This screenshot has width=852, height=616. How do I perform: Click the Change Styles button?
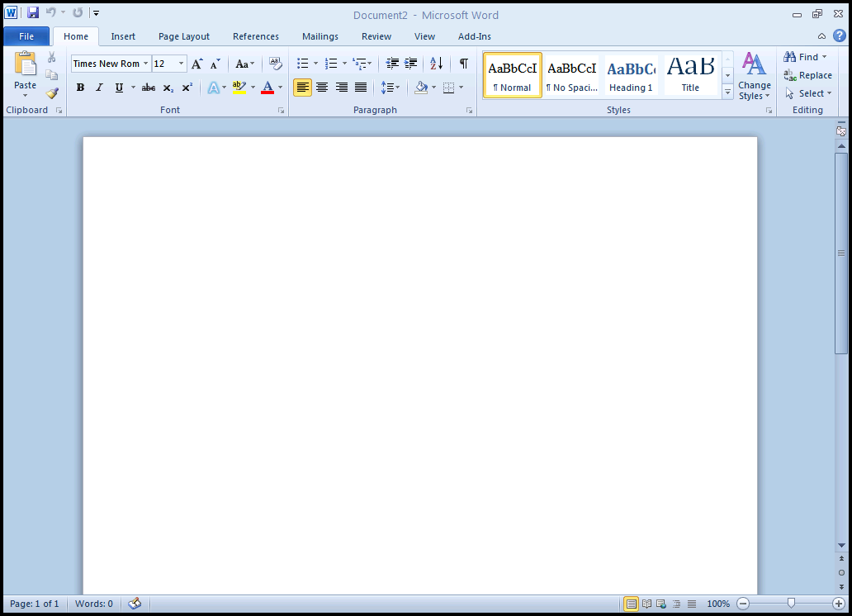tap(754, 74)
